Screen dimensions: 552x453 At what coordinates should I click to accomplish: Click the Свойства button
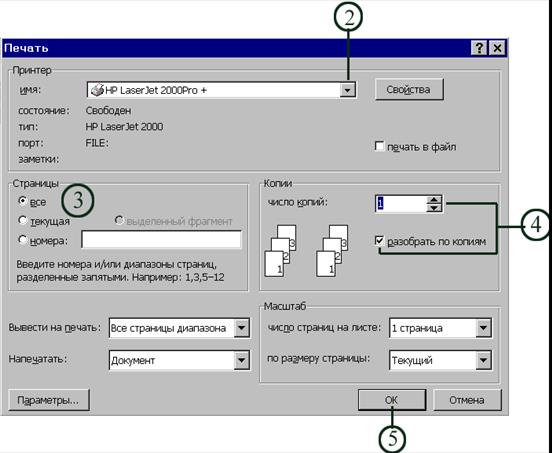[409, 89]
